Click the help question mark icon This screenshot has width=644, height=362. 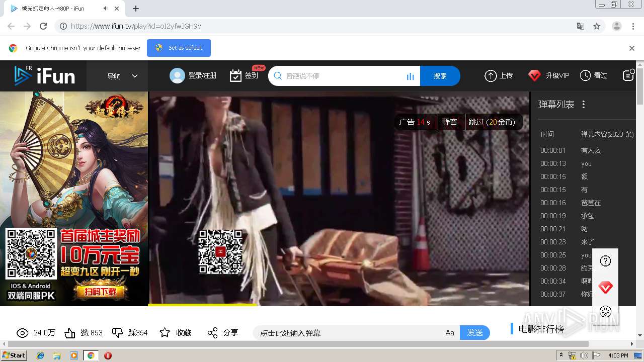coord(606,261)
